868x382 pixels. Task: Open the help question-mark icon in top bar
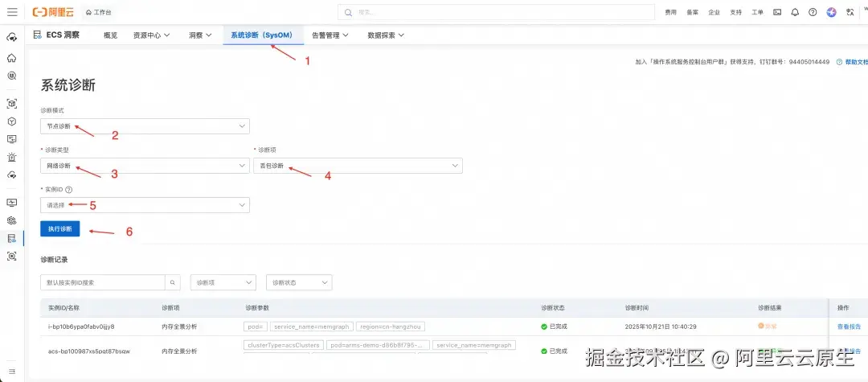813,11
